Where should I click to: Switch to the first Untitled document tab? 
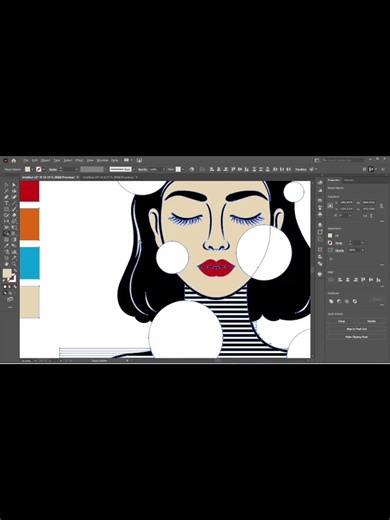pos(48,177)
